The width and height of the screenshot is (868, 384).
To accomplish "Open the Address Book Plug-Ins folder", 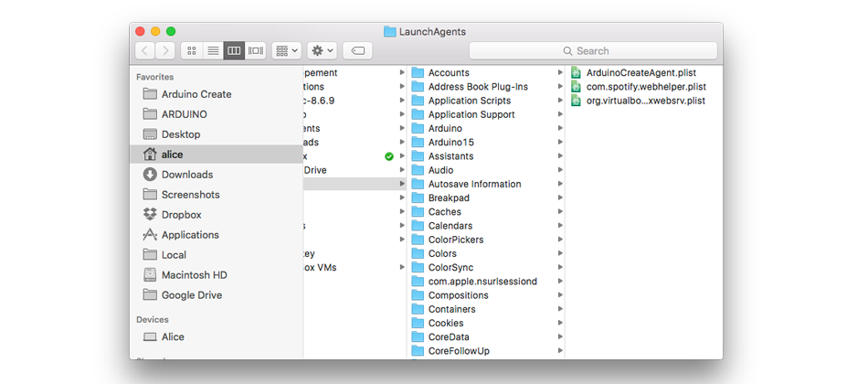I will (x=486, y=87).
